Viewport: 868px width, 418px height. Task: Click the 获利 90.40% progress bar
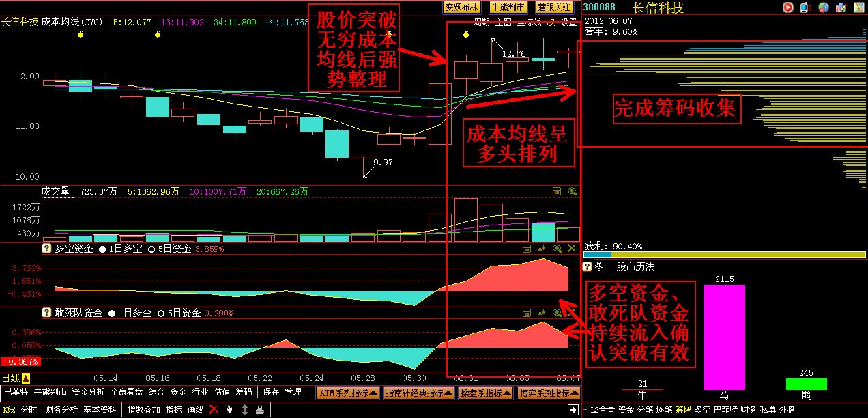tap(725, 255)
